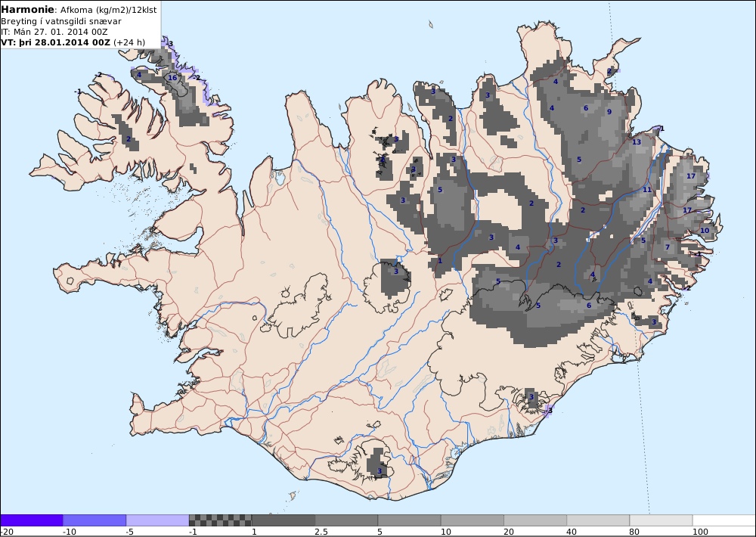Click the 'IT: Mán 27. 01. 2014 00Z' line
This screenshot has height=537, width=756.
pyautogui.click(x=54, y=32)
